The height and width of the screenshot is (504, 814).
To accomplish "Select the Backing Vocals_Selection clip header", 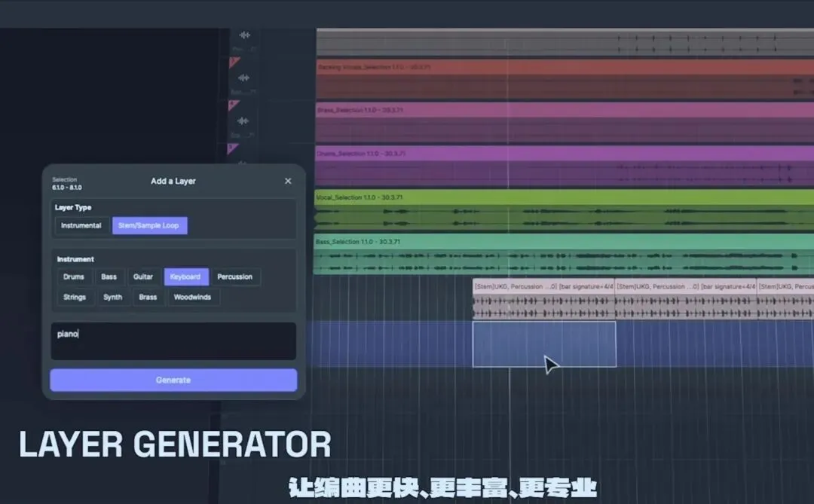I will coord(565,67).
